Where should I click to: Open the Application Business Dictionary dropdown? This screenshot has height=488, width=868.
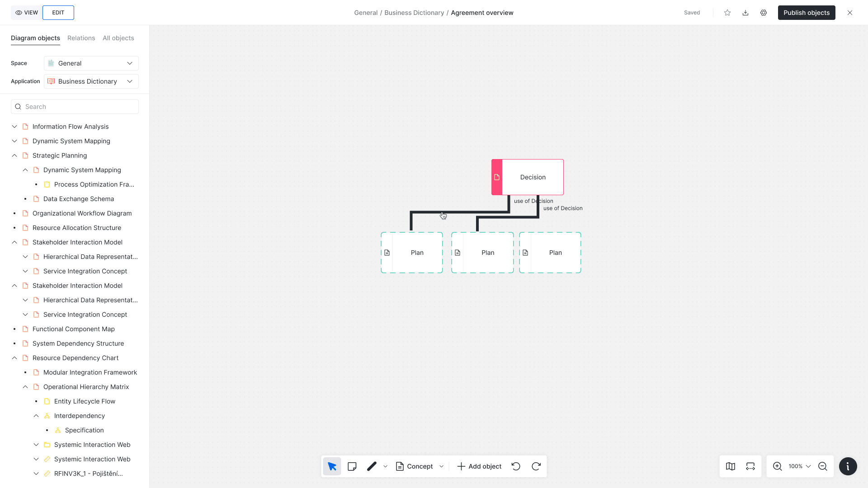click(91, 81)
